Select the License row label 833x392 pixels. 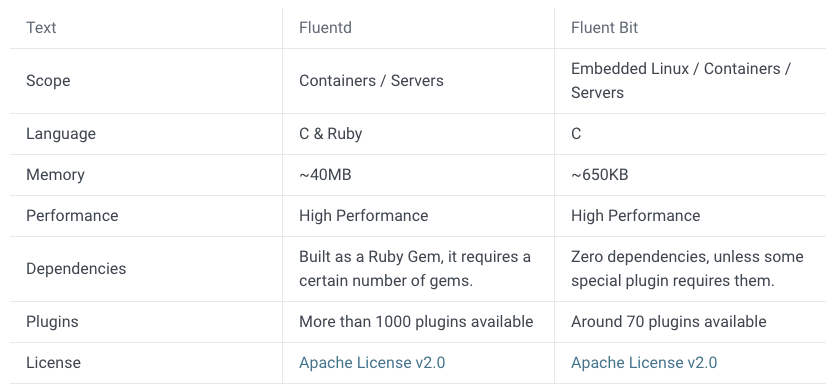53,363
